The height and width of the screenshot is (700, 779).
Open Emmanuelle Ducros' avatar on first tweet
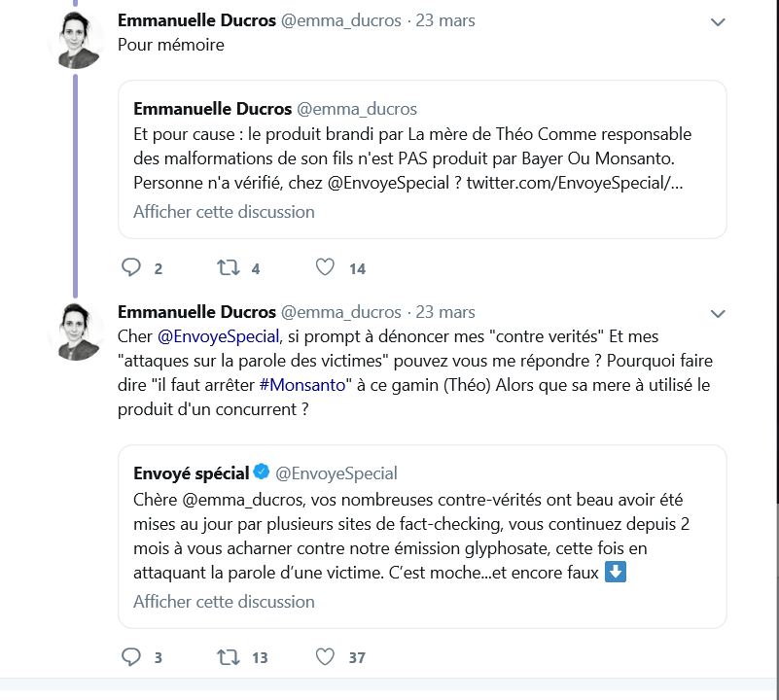[x=76, y=42]
